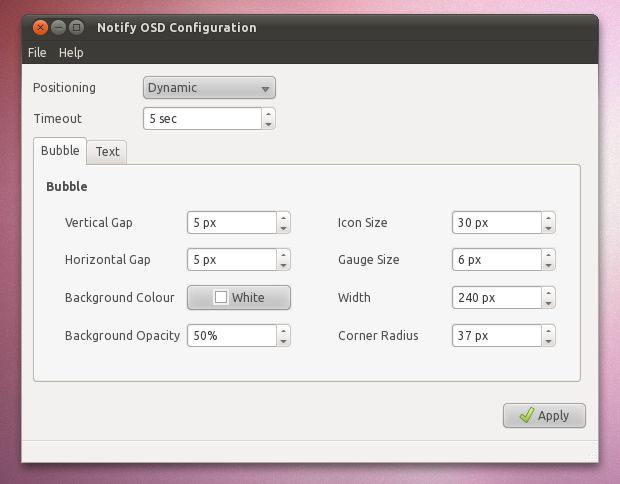Increase Corner Radius with up arrow
Viewport: 620px width, 484px height.
[548, 331]
